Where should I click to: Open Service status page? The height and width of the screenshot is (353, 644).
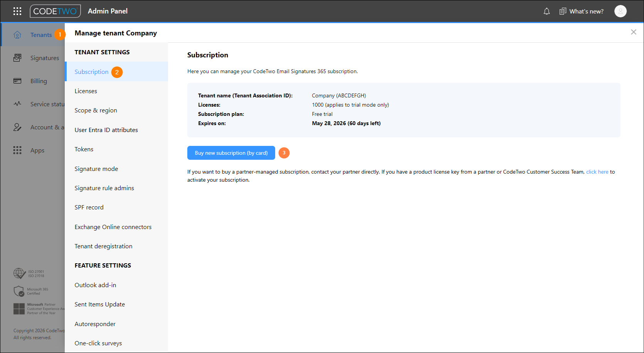click(x=47, y=104)
